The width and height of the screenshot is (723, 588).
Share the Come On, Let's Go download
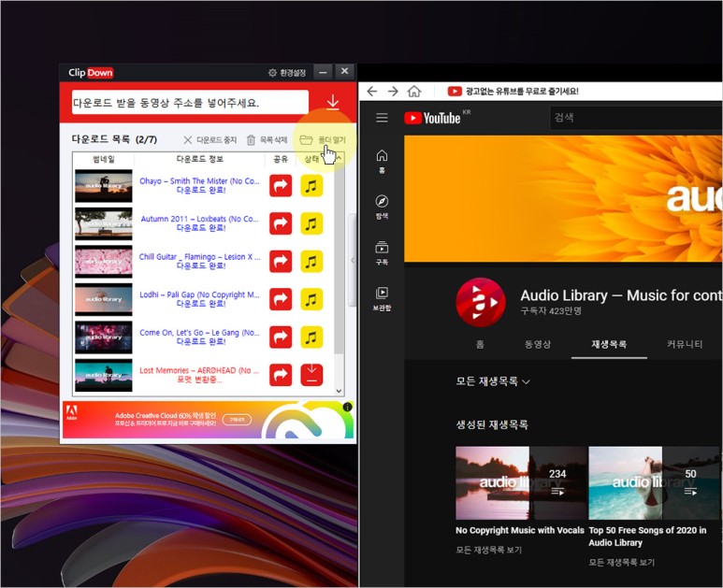[x=281, y=337]
